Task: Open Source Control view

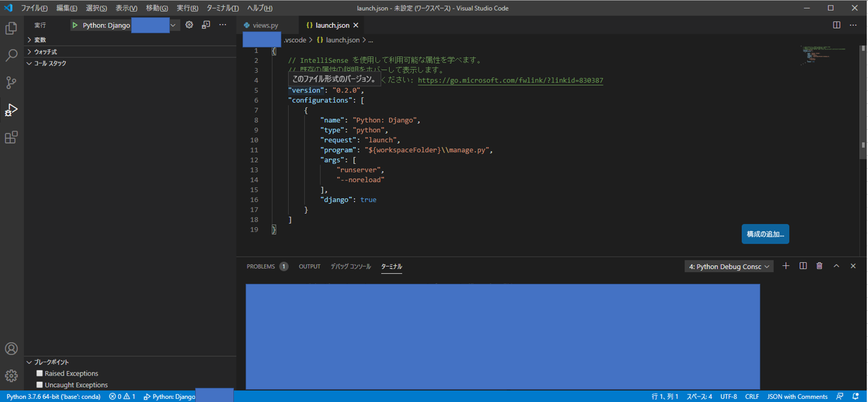Action: tap(11, 82)
